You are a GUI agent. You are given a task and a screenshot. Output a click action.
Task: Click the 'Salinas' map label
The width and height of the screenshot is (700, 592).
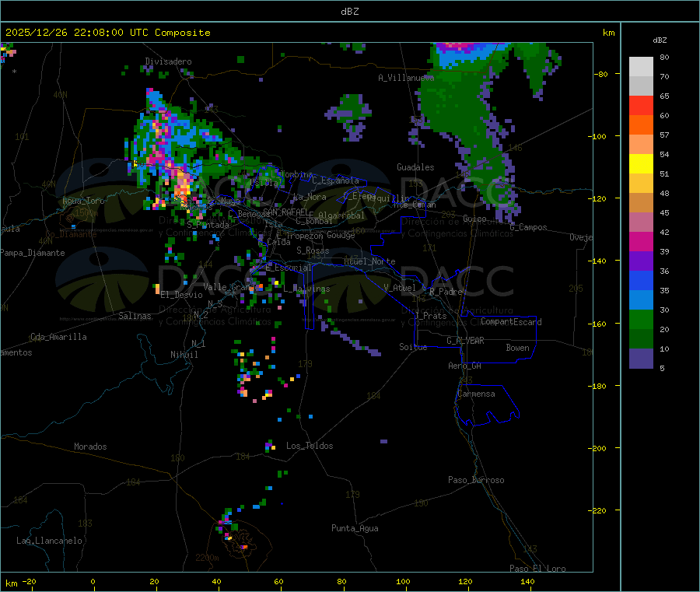[135, 316]
